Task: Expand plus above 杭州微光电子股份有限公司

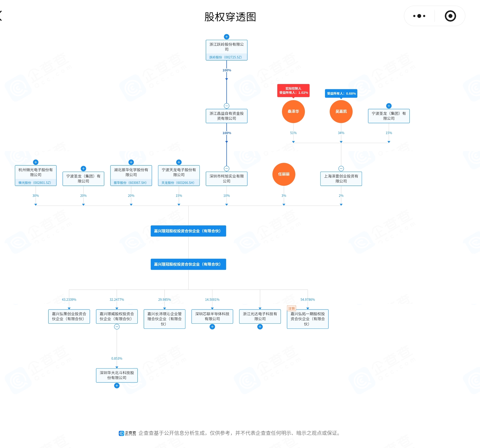Action: click(36, 162)
